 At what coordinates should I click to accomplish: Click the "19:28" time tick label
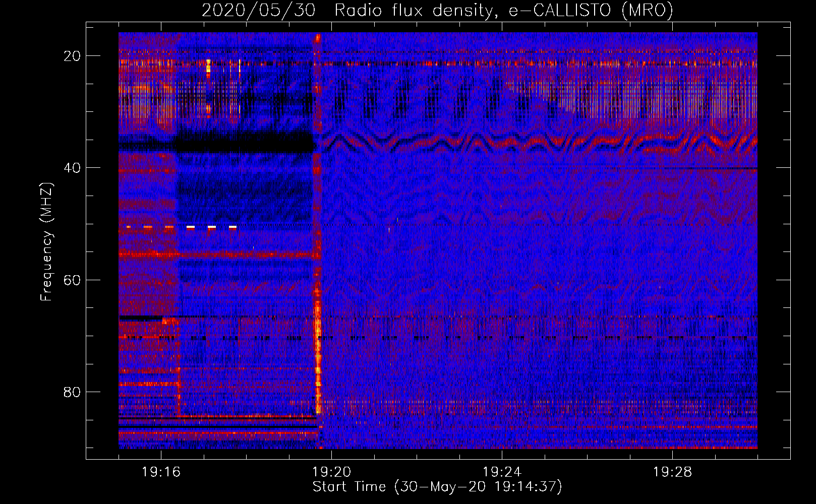pyautogui.click(x=672, y=472)
